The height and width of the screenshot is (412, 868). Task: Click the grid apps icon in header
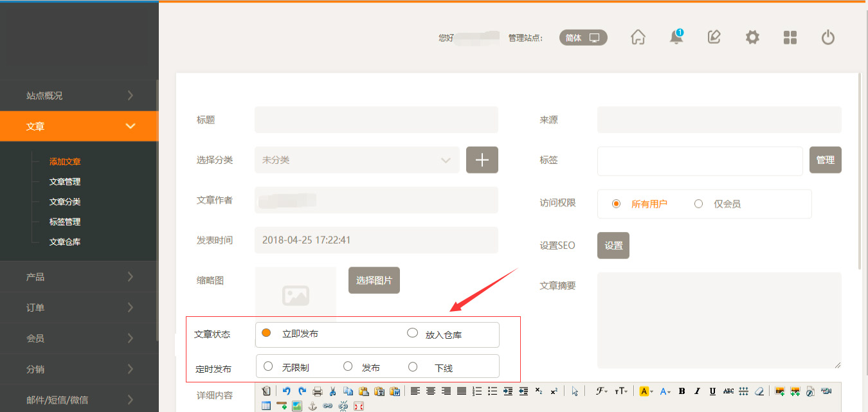790,38
